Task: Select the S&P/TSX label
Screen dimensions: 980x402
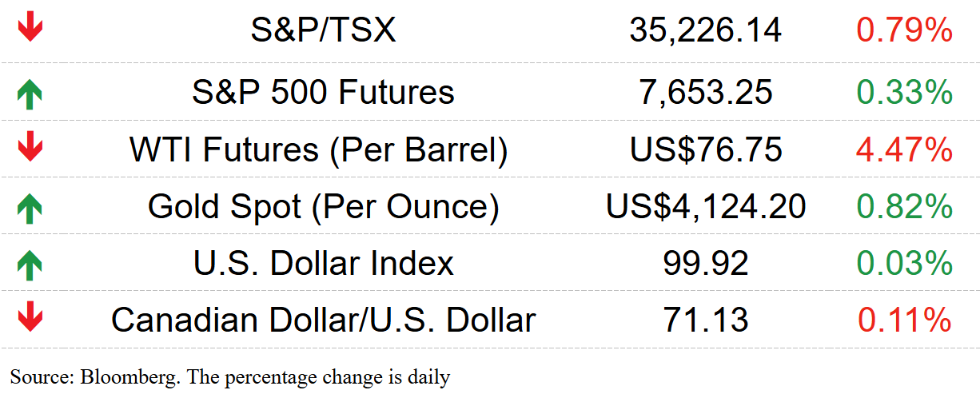Action: click(x=324, y=30)
